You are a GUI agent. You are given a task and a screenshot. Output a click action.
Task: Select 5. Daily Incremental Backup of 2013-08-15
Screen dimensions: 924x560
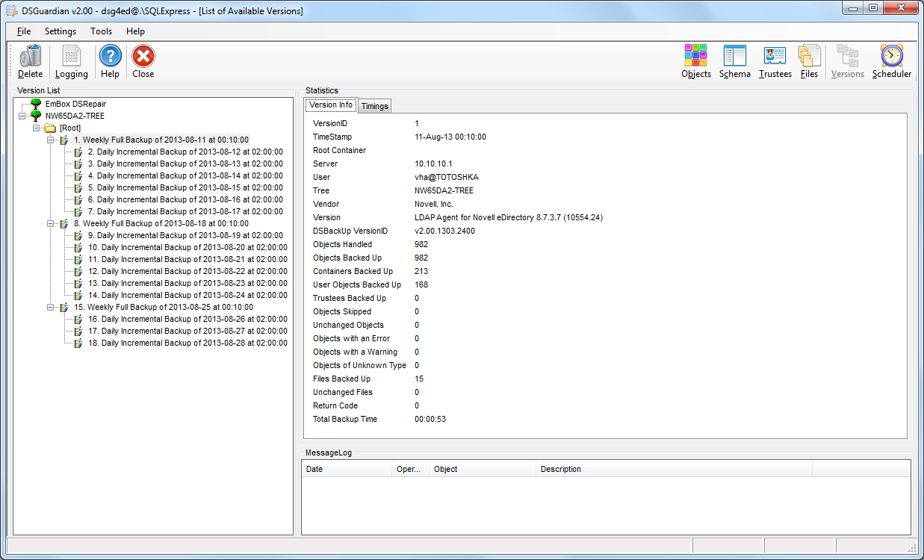coord(185,187)
